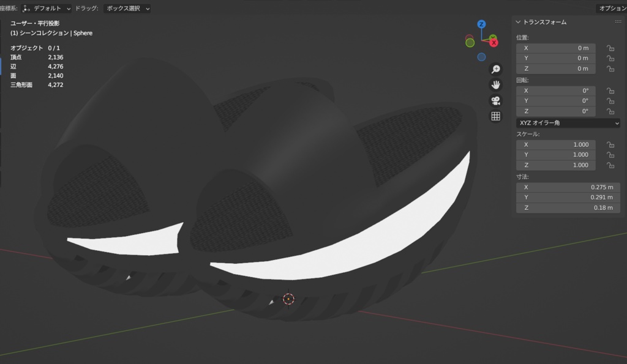Toggle lock for location Z
Screen dimensions: 627x364
coord(610,69)
